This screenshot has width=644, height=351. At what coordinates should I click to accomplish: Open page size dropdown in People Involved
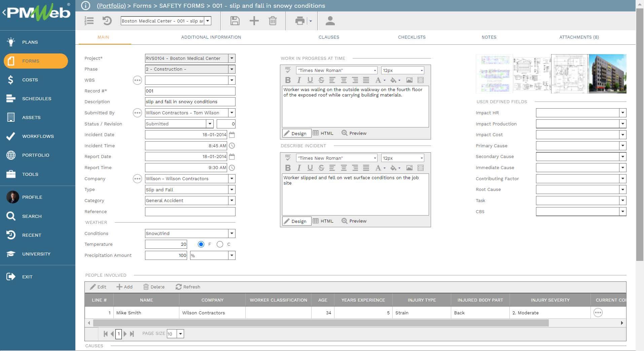[x=181, y=334]
